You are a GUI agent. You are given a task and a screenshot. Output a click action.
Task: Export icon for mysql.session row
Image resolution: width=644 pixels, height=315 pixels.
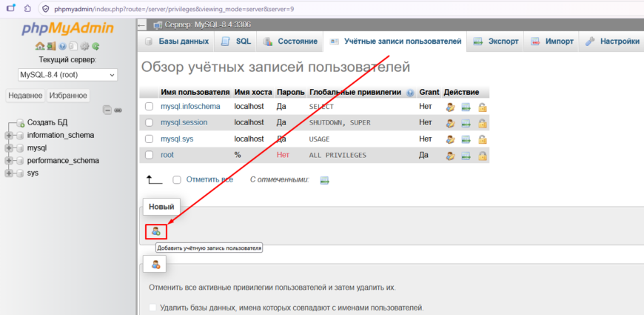click(x=466, y=123)
